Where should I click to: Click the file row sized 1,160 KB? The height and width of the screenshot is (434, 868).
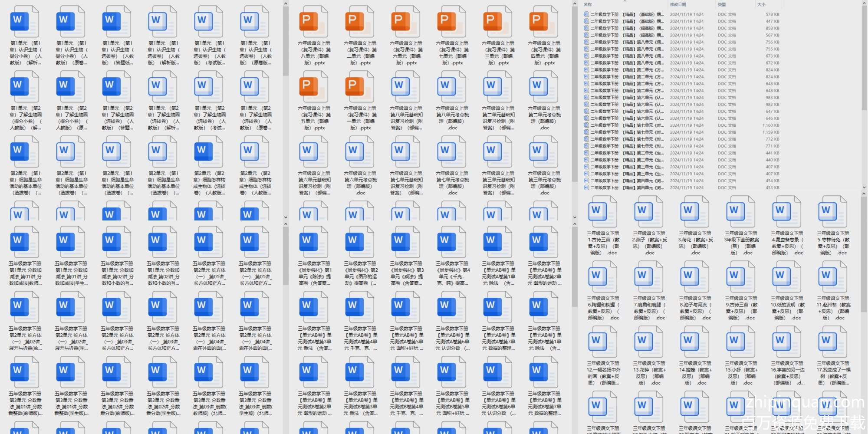click(681, 125)
